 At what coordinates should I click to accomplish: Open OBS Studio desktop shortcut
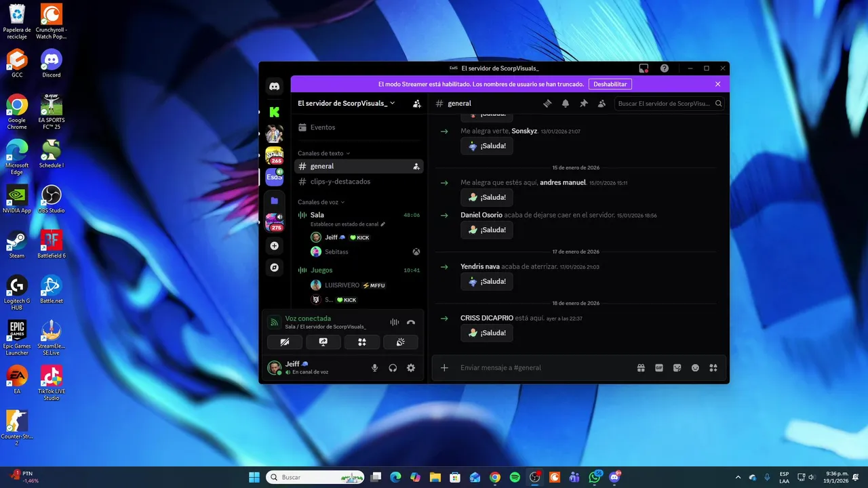52,199
